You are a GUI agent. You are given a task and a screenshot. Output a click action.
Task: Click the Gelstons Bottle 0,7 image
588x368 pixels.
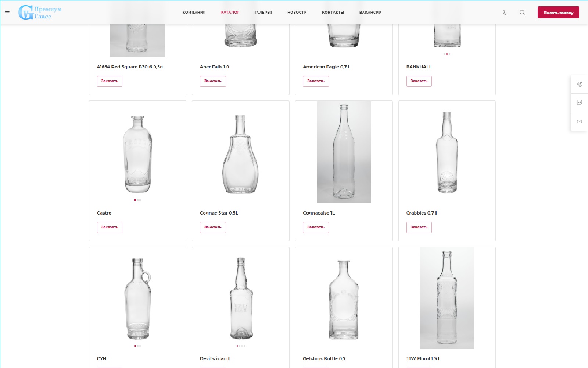[344, 299]
